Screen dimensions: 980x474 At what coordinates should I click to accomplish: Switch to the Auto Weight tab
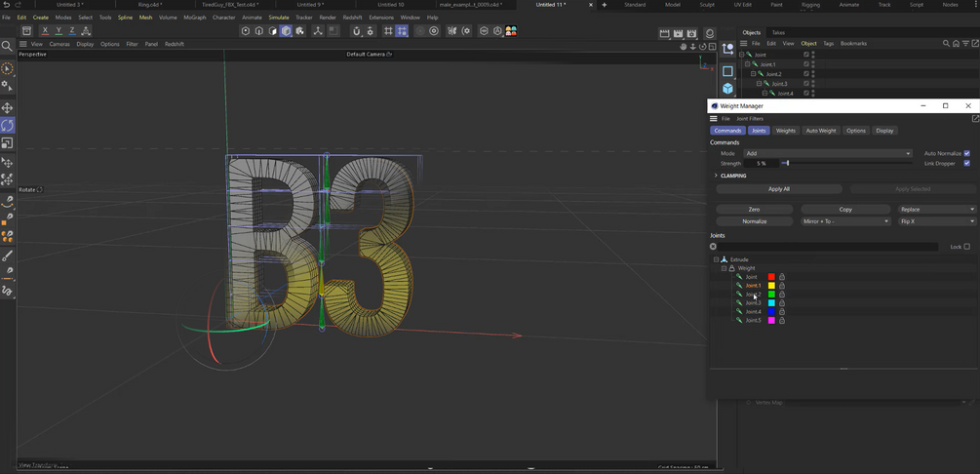point(820,131)
